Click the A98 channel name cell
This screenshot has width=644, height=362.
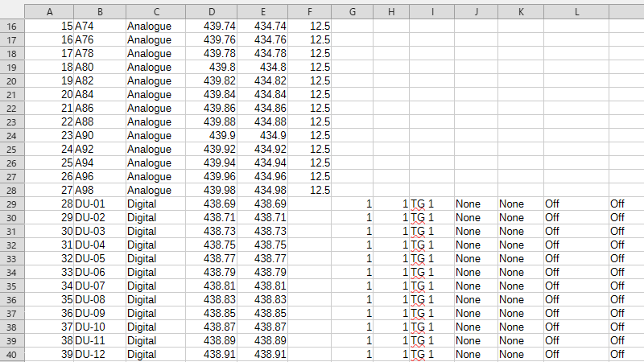pos(99,190)
